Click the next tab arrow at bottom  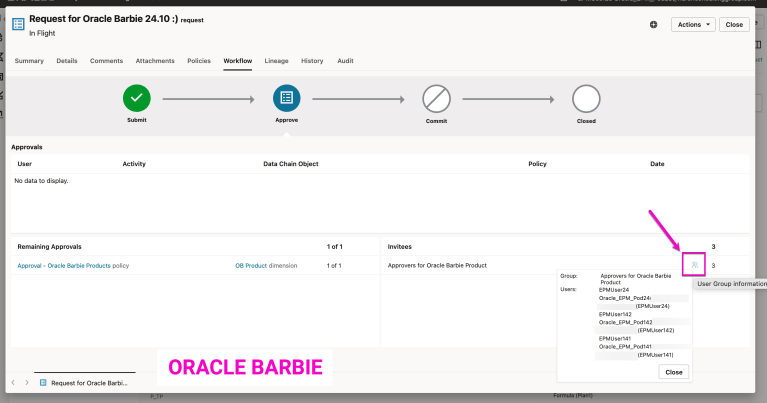pyautogui.click(x=26, y=382)
